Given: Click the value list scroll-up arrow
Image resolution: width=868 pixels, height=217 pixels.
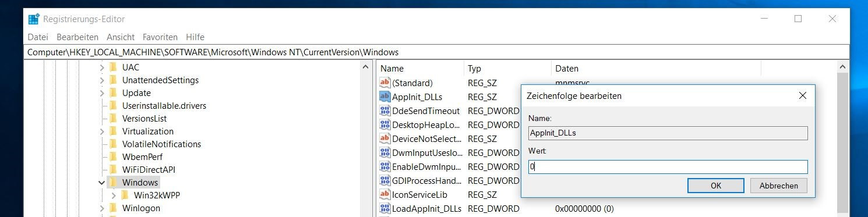Looking at the screenshot, I should [x=842, y=67].
